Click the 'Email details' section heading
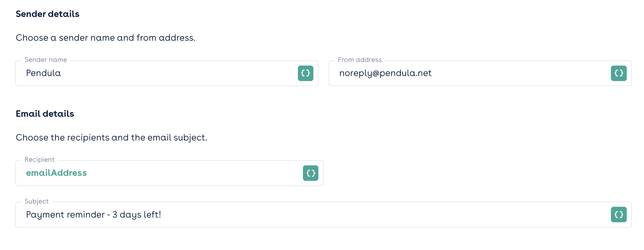 pyautogui.click(x=45, y=114)
